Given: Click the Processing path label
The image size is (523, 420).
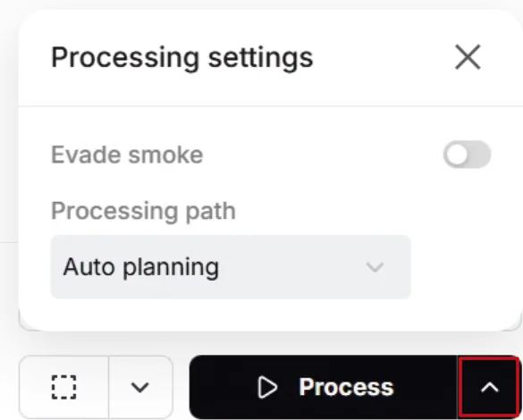Looking at the screenshot, I should (143, 211).
